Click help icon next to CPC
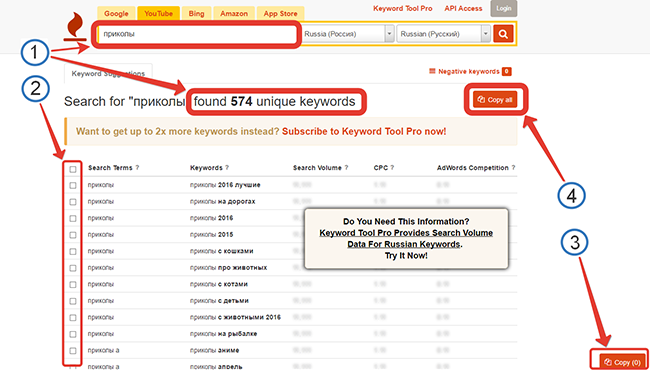The height and width of the screenshot is (370, 650). tap(392, 168)
